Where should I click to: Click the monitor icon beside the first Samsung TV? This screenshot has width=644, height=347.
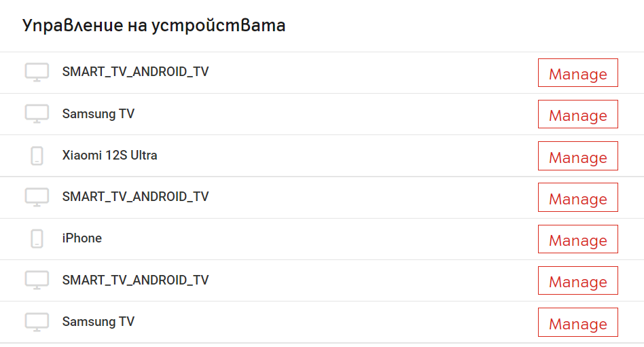click(x=37, y=114)
